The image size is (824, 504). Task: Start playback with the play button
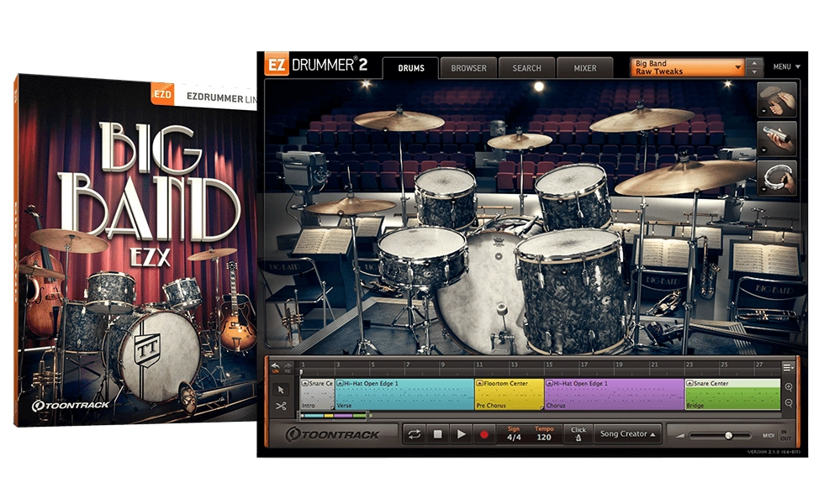coord(461,434)
